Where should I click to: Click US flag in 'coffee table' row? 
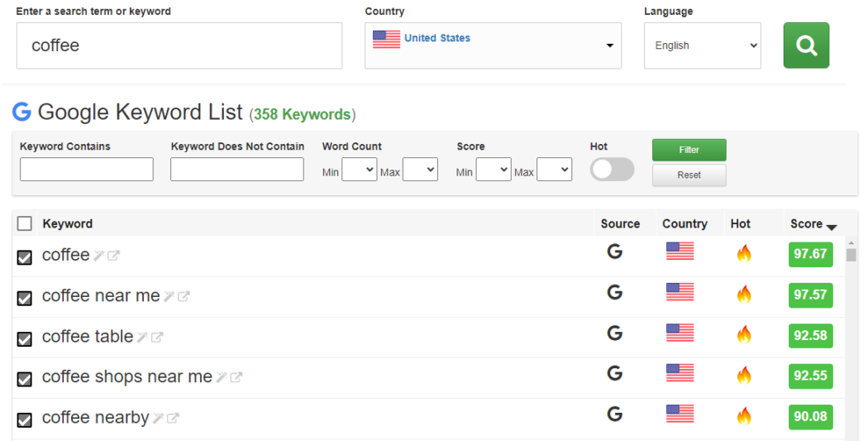point(680,333)
